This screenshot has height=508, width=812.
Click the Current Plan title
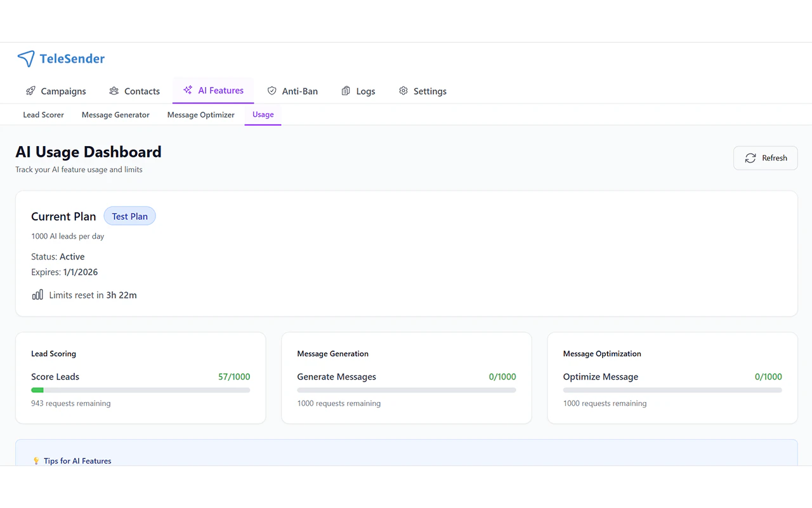63,217
